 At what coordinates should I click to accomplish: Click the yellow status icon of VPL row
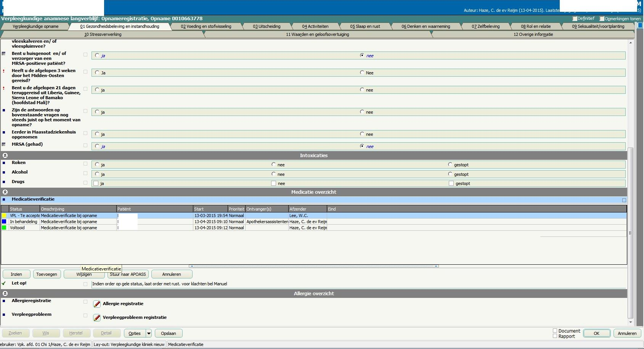[x=4, y=216]
